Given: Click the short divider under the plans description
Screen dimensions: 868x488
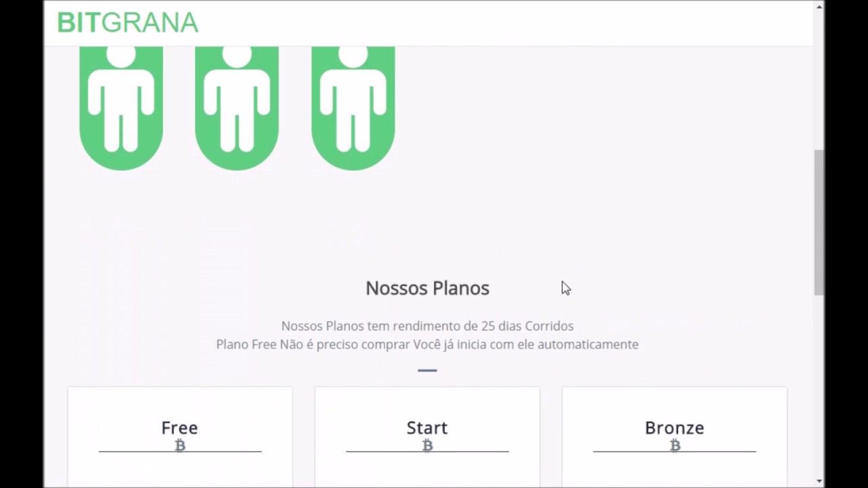Looking at the screenshot, I should 427,370.
